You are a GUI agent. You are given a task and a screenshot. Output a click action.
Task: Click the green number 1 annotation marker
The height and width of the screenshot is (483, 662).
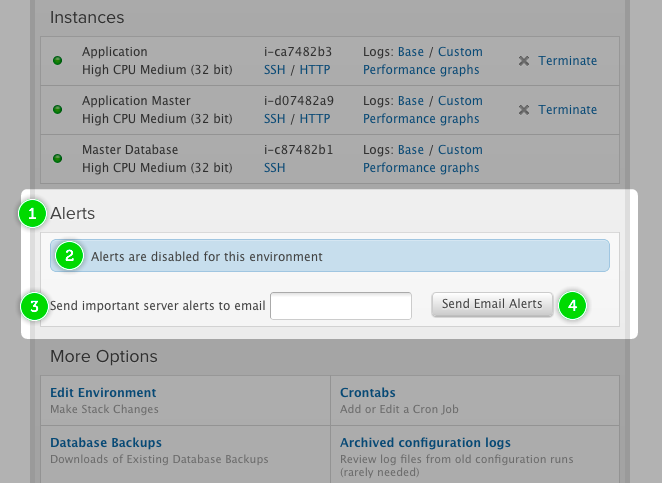34,213
